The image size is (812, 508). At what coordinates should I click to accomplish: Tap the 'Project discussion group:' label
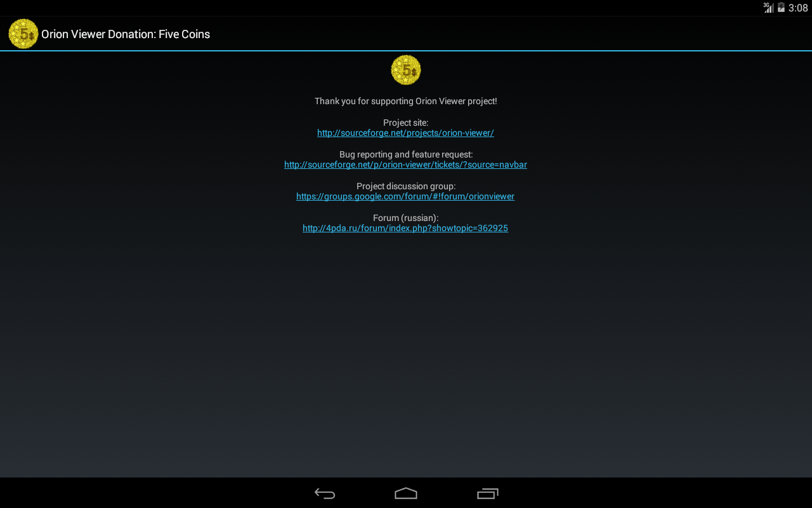click(x=406, y=186)
